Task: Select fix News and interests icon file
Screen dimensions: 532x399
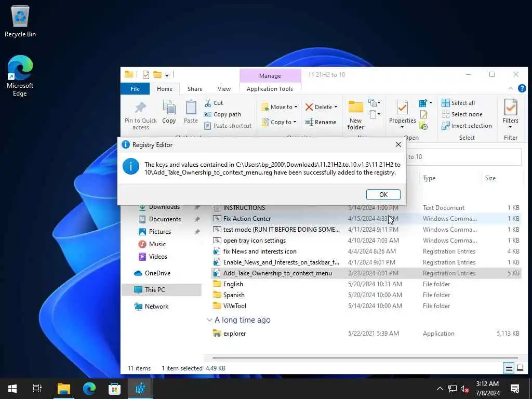Action: (x=366, y=251)
